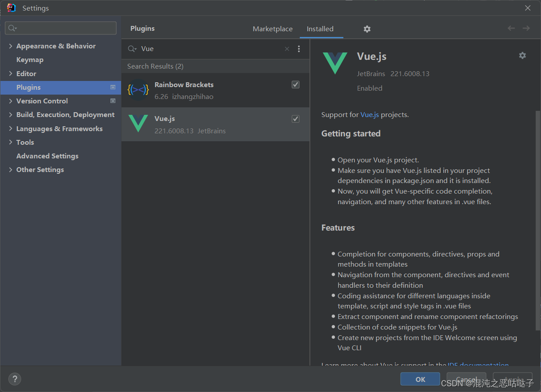The height and width of the screenshot is (392, 541).
Task: Click the Search Results (2) header
Action: 155,66
